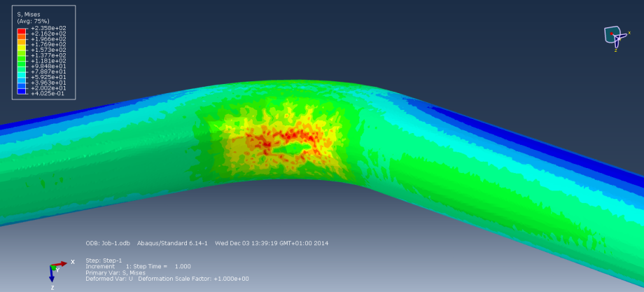
Task: Click the Z axis label on 3D compass
Action: click(616, 50)
